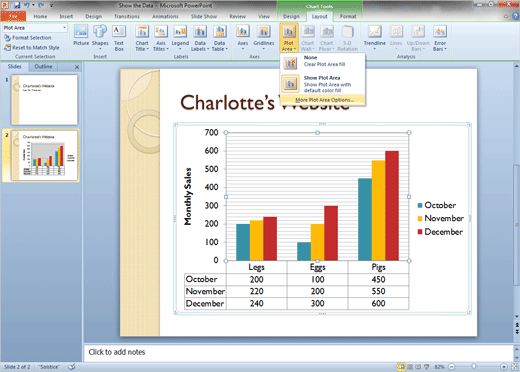The height and width of the screenshot is (372, 520).
Task: Insert a Text Box
Action: (119, 37)
